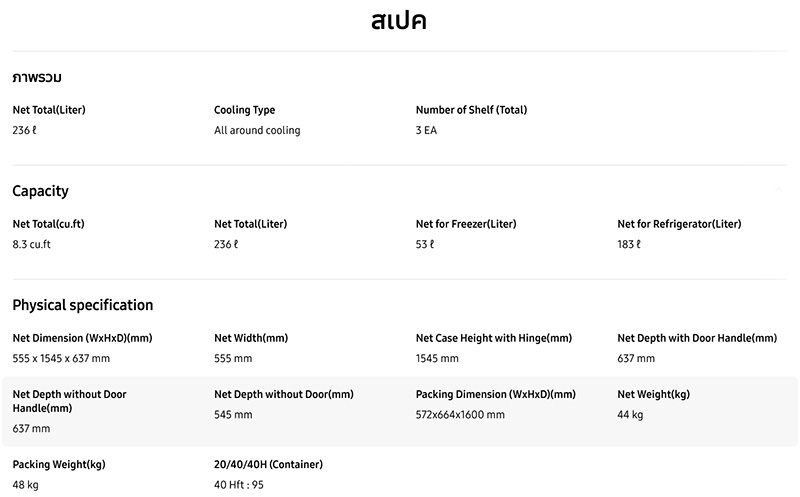Image resolution: width=800 pixels, height=497 pixels.
Task: Click the 183 ℓ refrigerator value
Action: (629, 244)
